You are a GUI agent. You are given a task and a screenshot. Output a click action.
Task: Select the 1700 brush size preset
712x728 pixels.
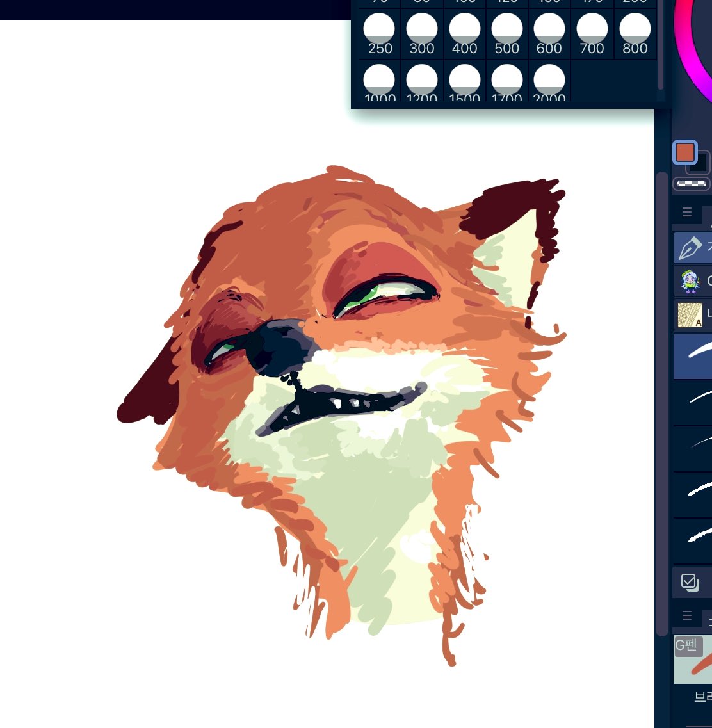(x=507, y=82)
